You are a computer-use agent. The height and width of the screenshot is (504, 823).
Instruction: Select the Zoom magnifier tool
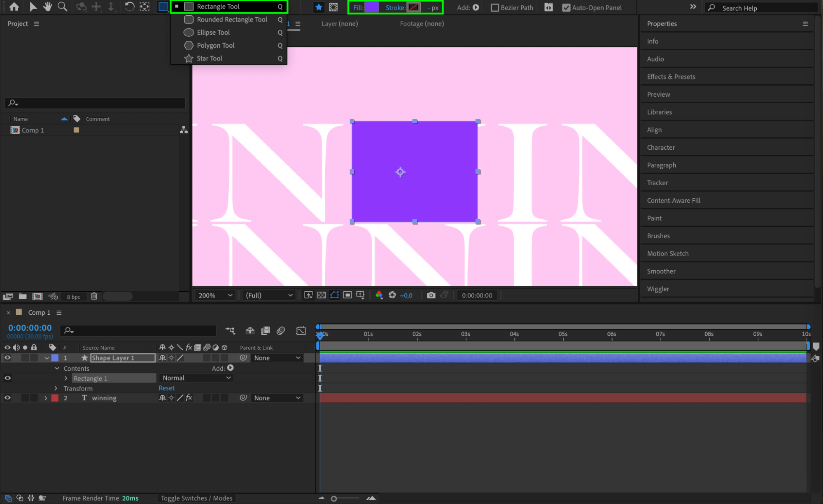coord(62,7)
